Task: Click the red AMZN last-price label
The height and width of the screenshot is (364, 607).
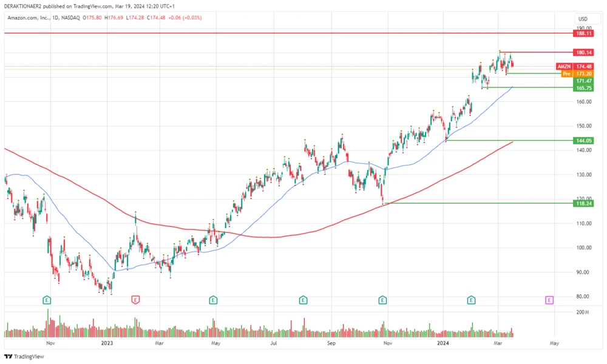Action: tap(565, 66)
